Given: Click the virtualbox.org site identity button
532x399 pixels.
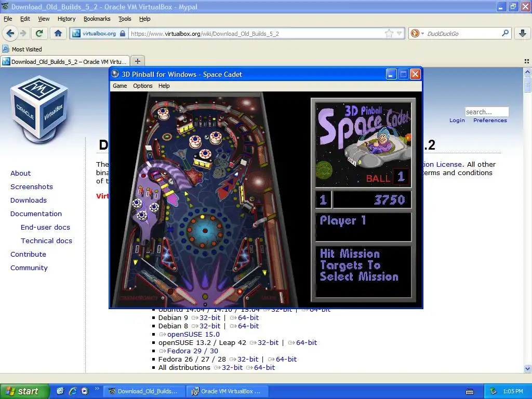Looking at the screenshot, I should click(x=99, y=34).
